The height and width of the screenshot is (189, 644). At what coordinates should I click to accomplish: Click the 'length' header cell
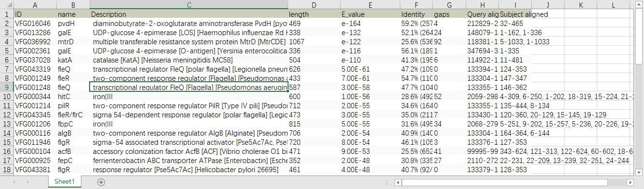[314, 14]
